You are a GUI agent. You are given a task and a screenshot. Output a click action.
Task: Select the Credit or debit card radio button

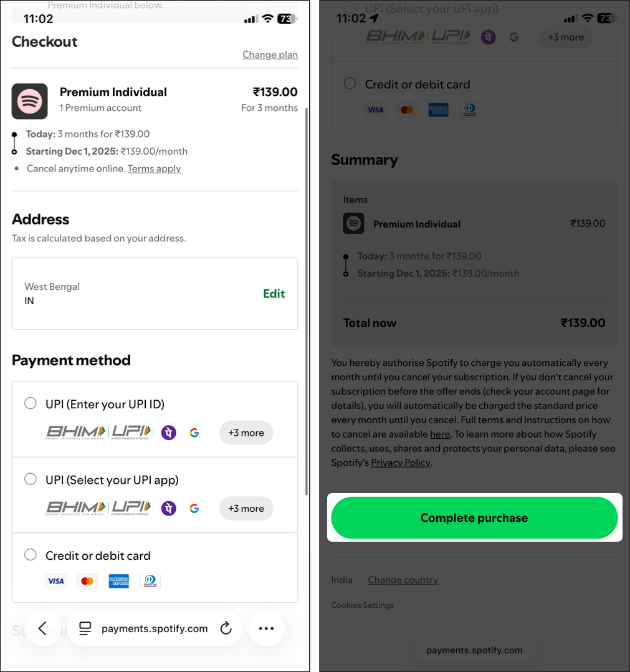(30, 554)
